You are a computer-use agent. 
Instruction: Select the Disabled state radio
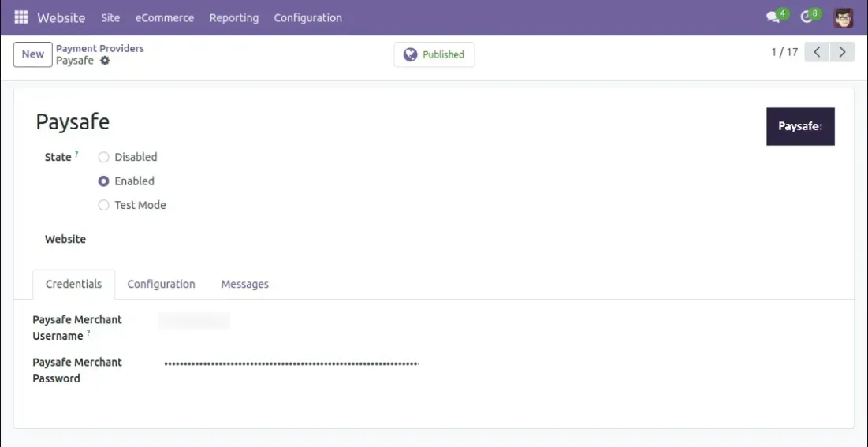103,158
